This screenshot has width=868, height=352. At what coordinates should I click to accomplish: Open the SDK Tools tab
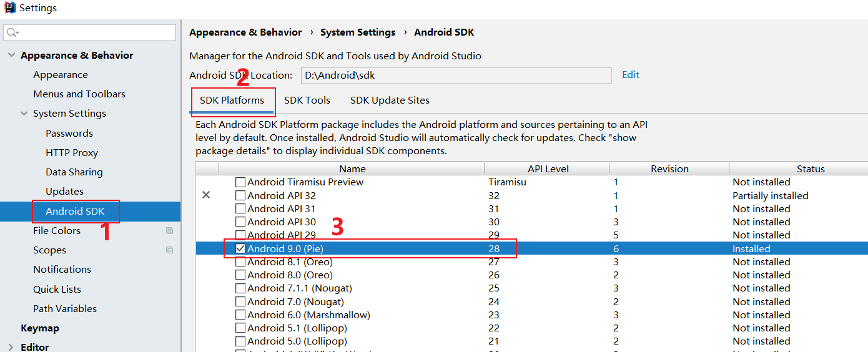click(x=307, y=100)
